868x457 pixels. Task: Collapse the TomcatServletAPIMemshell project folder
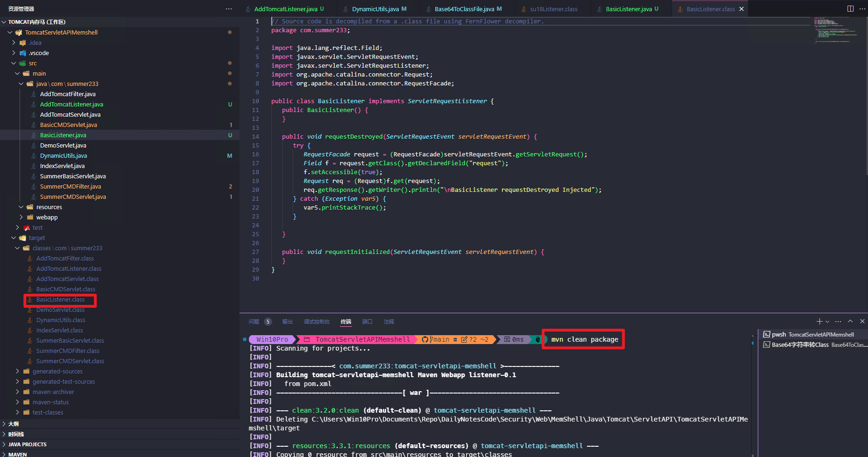(x=10, y=33)
